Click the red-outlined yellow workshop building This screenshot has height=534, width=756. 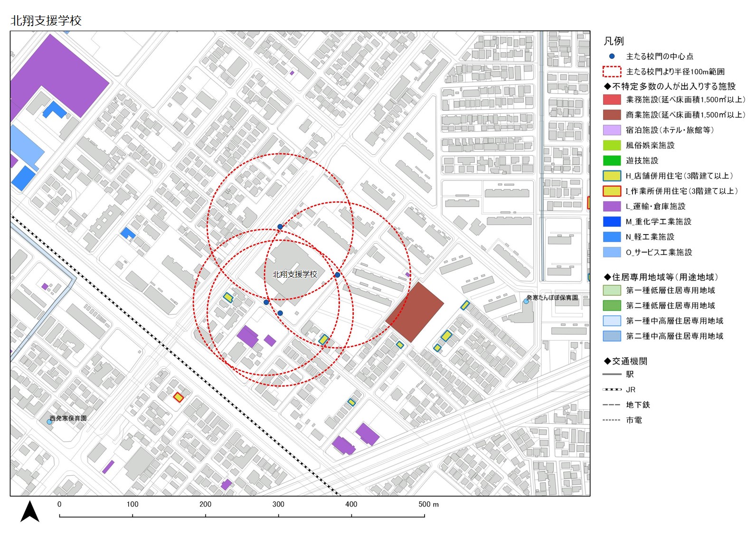coord(178,397)
